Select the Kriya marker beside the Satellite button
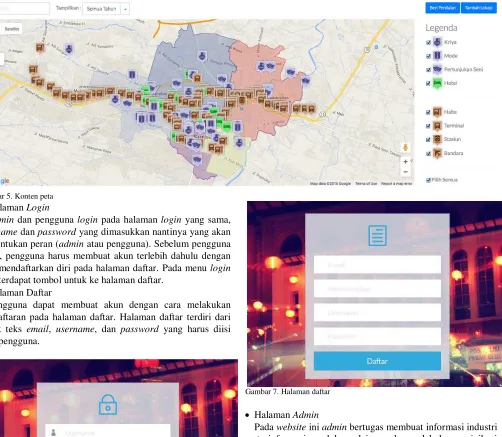Image resolution: width=502 pixels, height=437 pixels. coord(69,49)
